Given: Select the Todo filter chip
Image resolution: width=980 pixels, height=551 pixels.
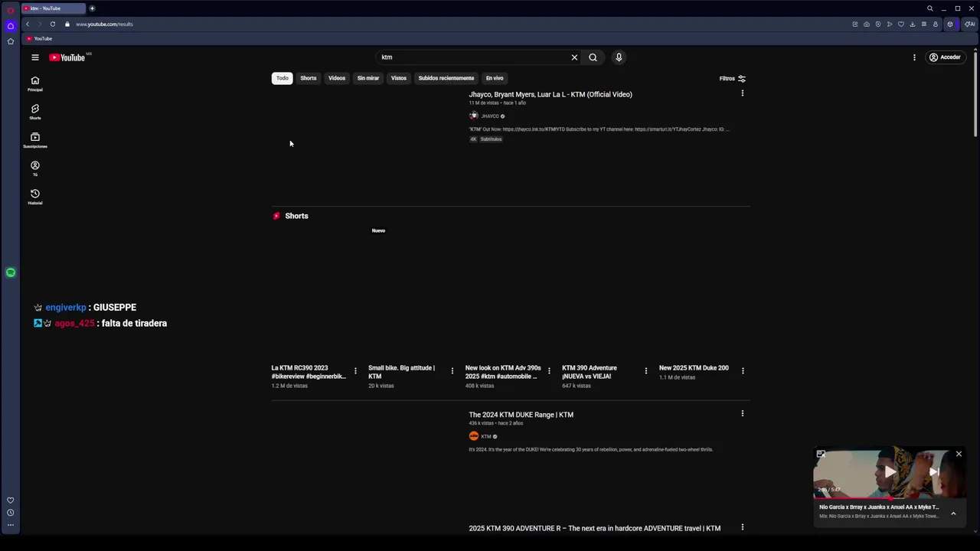Looking at the screenshot, I should 283,78.
